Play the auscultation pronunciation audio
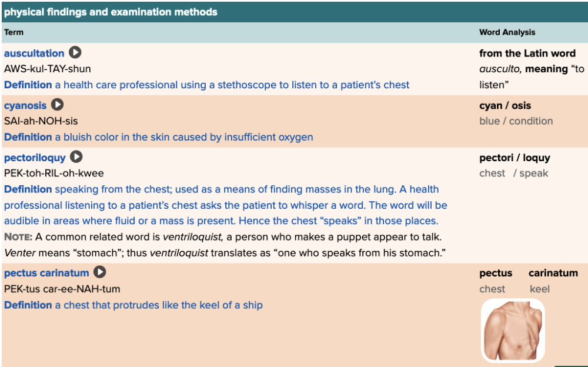Viewport: 588px width, 367px height. coord(75,53)
